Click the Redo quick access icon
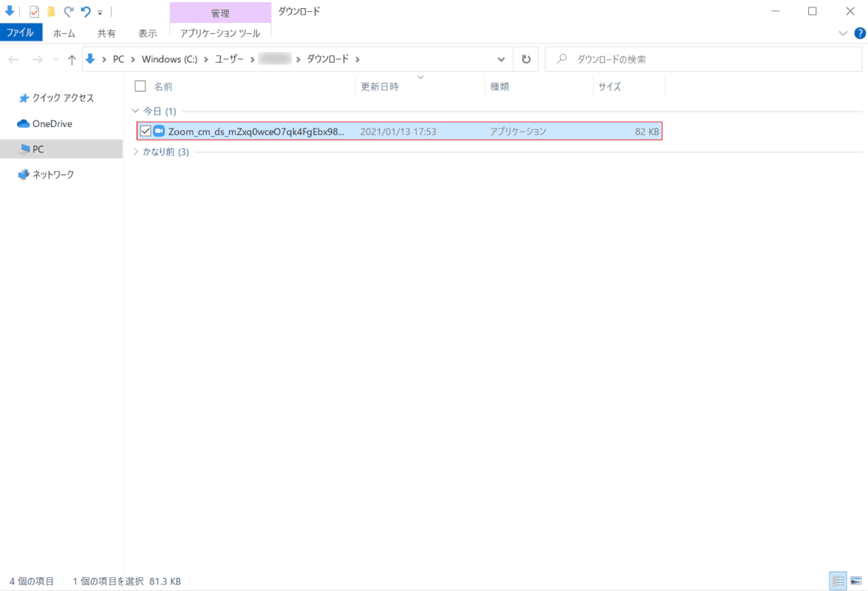Screen dimensions: 868x591 tap(69, 11)
